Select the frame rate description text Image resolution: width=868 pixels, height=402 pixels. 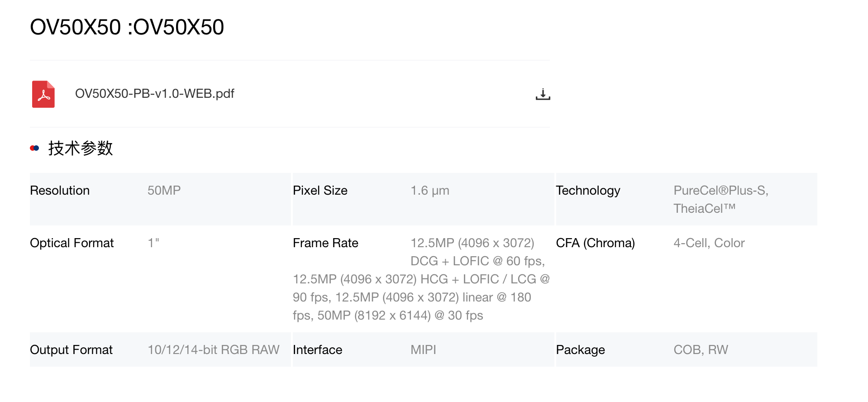coord(421,279)
